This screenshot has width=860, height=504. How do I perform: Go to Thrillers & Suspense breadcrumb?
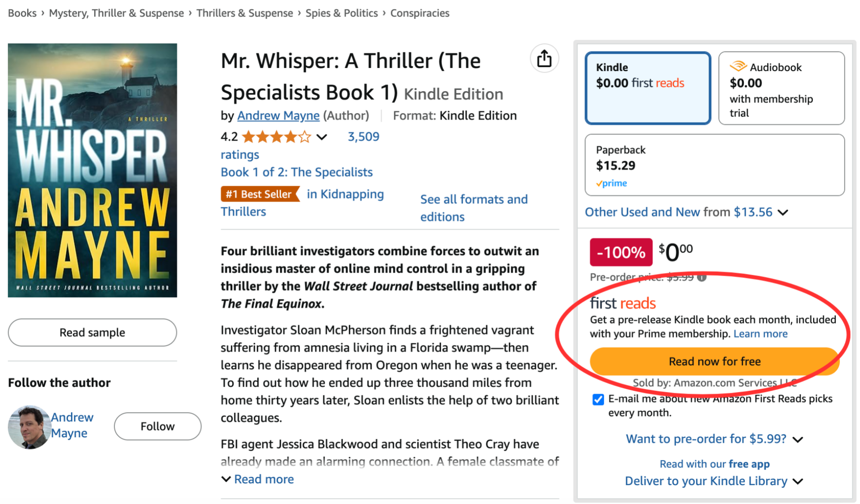[x=244, y=13]
